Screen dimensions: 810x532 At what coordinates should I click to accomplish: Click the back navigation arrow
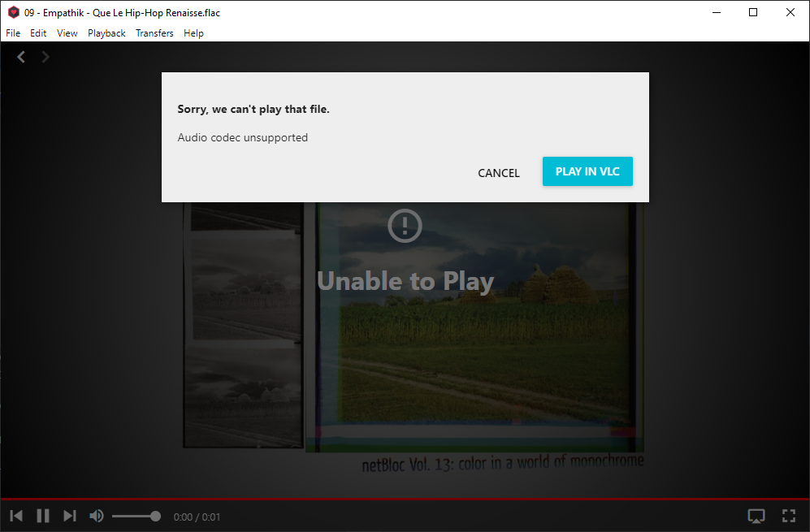point(21,57)
